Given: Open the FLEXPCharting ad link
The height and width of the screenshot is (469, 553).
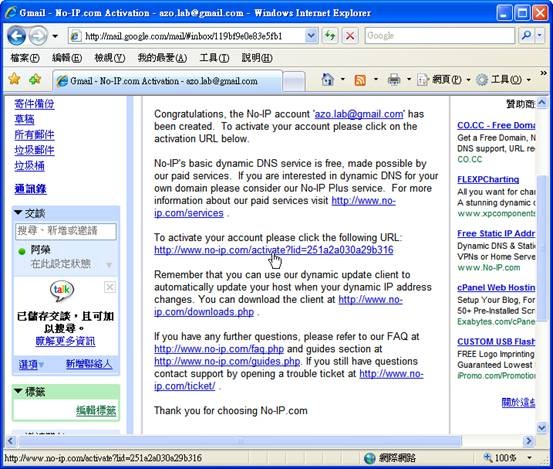Looking at the screenshot, I should pyautogui.click(x=488, y=179).
